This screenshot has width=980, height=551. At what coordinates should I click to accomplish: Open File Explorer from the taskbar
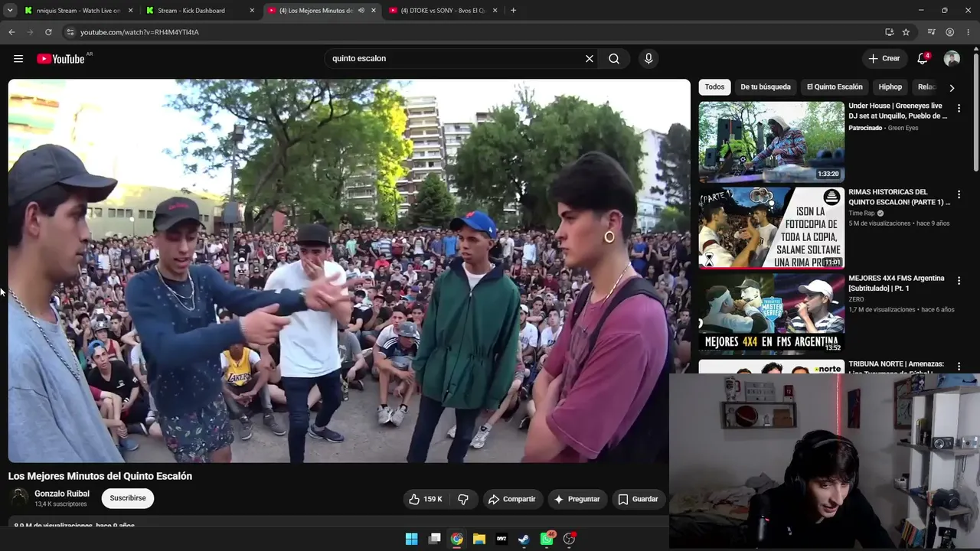click(479, 539)
